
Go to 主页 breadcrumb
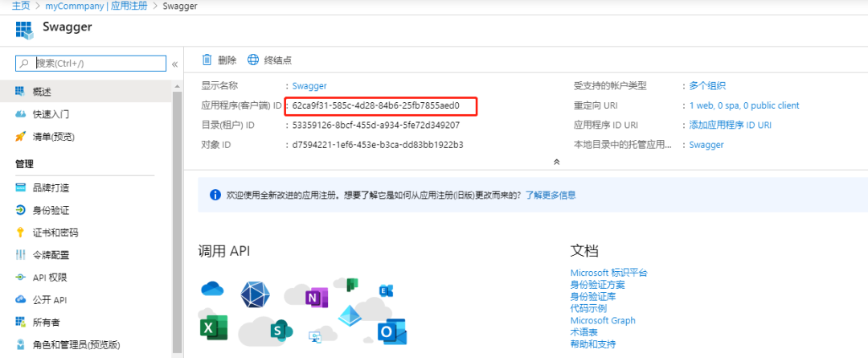20,6
